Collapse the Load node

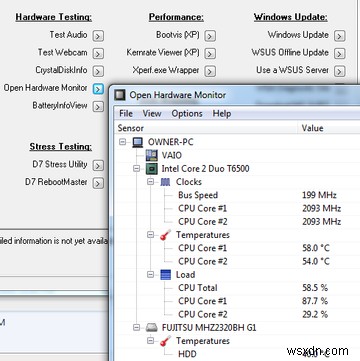coord(151,275)
